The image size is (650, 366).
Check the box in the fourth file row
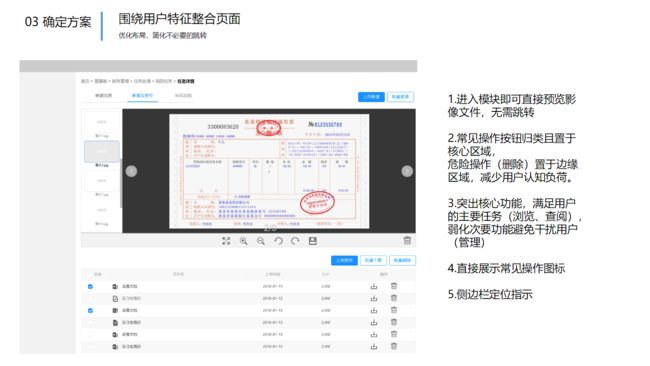pyautogui.click(x=90, y=322)
